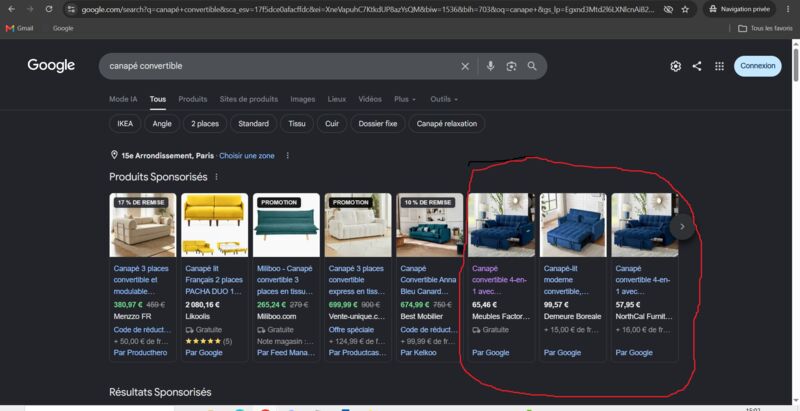Open Sites de produits tab
Screen dimensions: 800x411
point(249,99)
